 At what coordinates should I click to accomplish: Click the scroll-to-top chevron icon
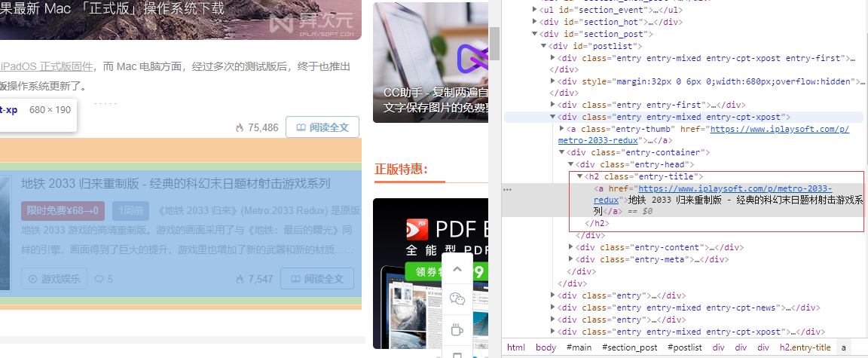click(457, 270)
